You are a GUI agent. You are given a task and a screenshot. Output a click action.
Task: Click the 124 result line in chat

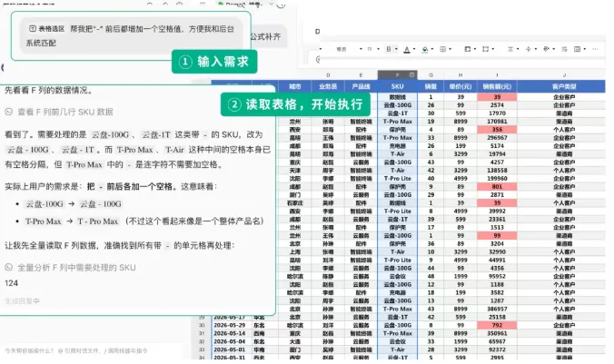tap(12, 283)
